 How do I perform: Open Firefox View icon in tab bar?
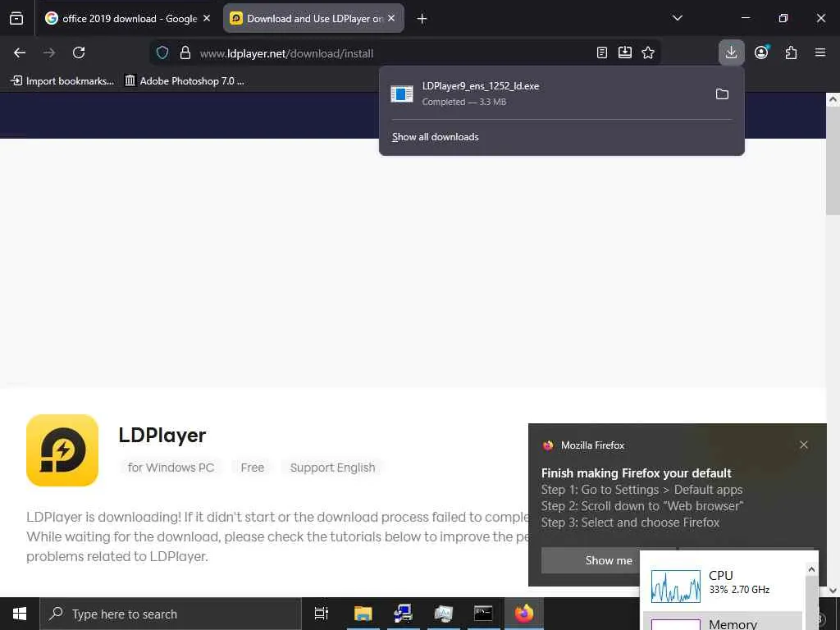[x=16, y=18]
